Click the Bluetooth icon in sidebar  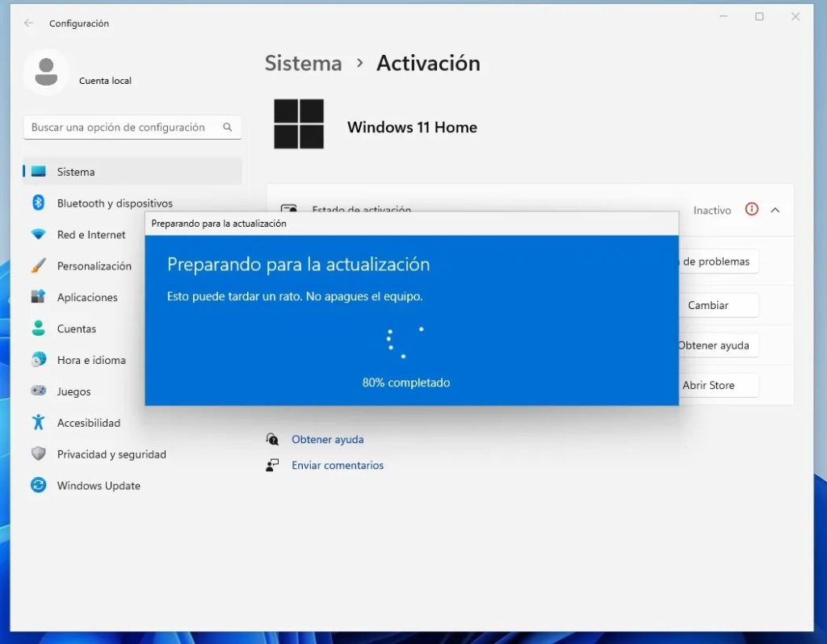pos(39,203)
